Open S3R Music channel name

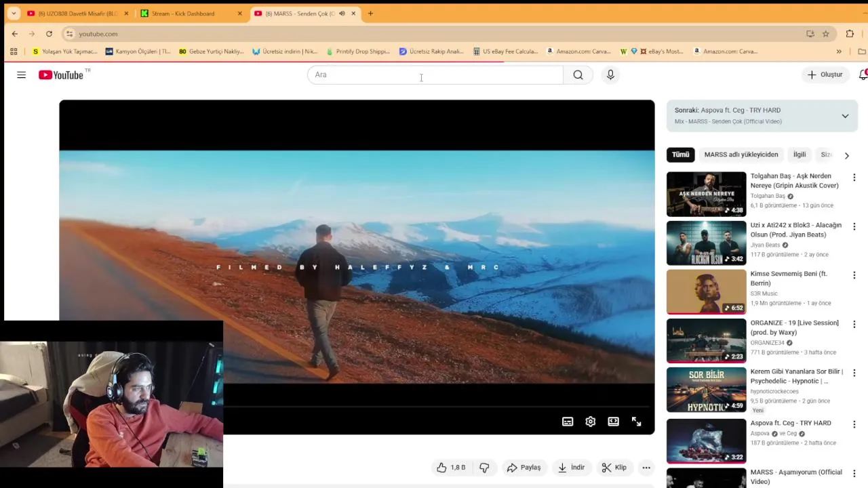[764, 293]
